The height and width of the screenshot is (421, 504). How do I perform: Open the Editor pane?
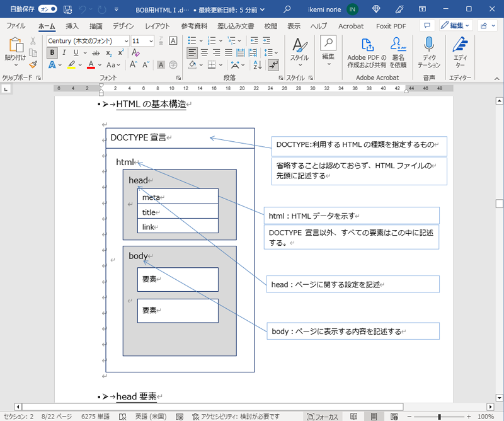click(x=460, y=52)
